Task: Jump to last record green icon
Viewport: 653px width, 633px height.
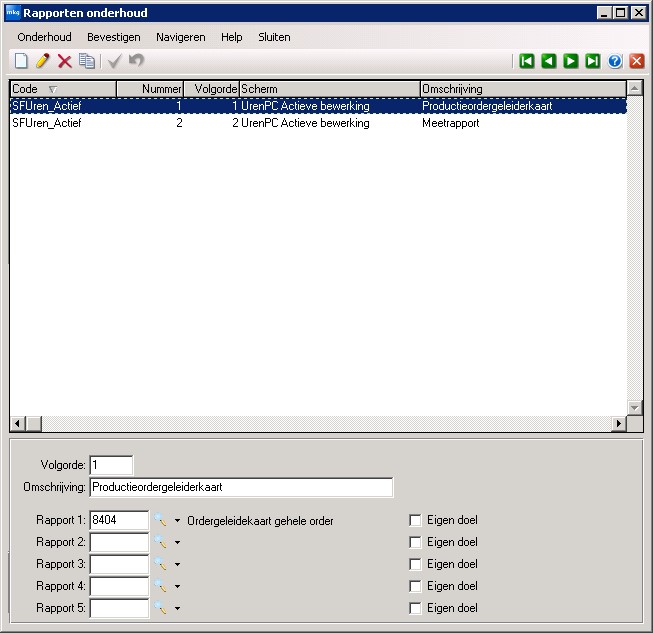Action: pyautogui.click(x=593, y=61)
